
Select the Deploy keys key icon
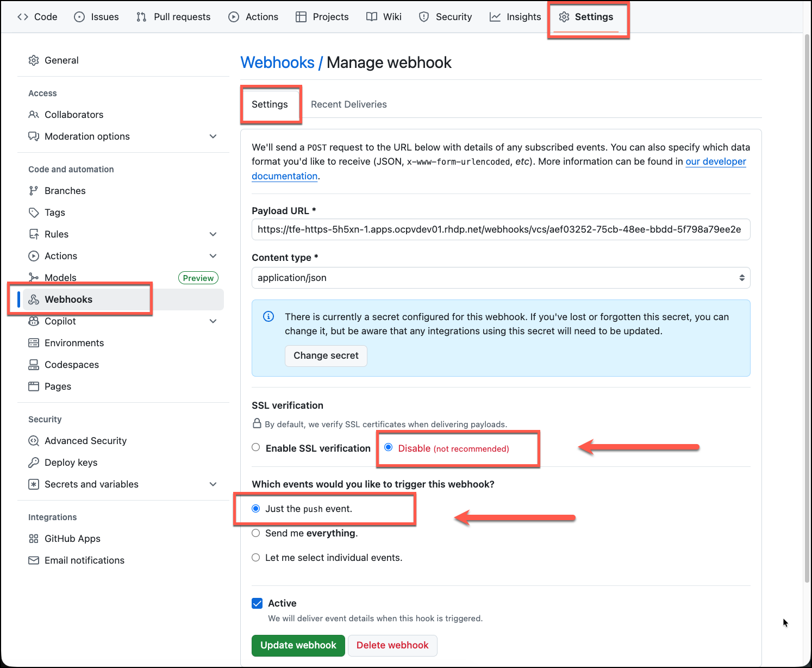click(x=34, y=463)
